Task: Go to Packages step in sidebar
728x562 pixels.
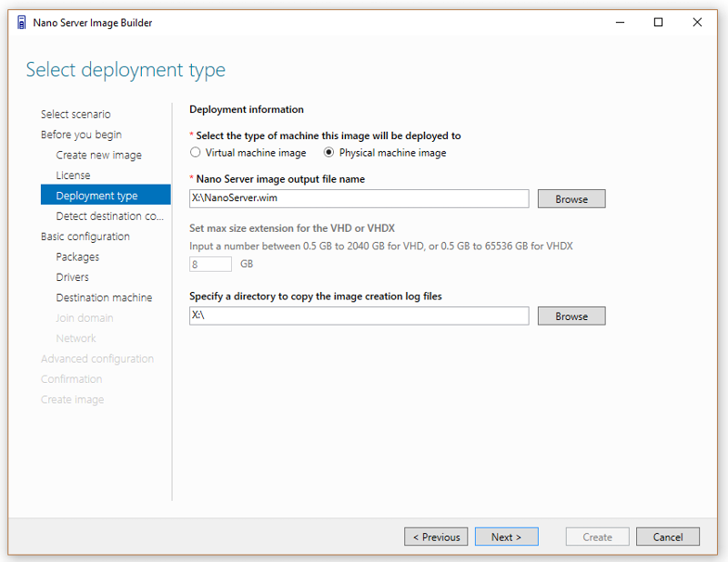Action: [77, 257]
